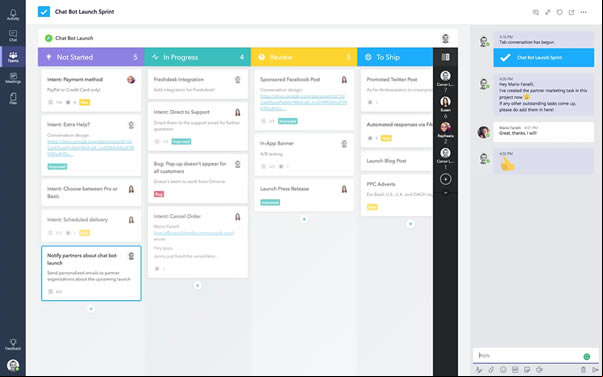Toggle the board layout icon in dark panel

pos(445,57)
